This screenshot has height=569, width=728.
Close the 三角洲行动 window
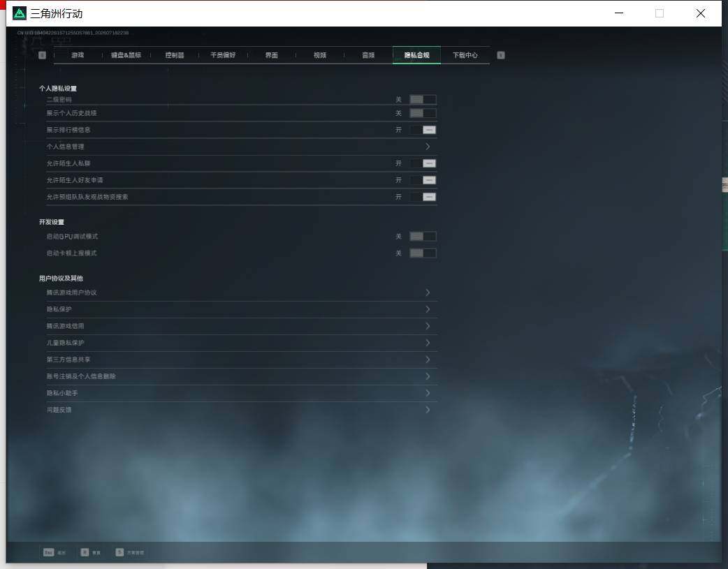(701, 13)
